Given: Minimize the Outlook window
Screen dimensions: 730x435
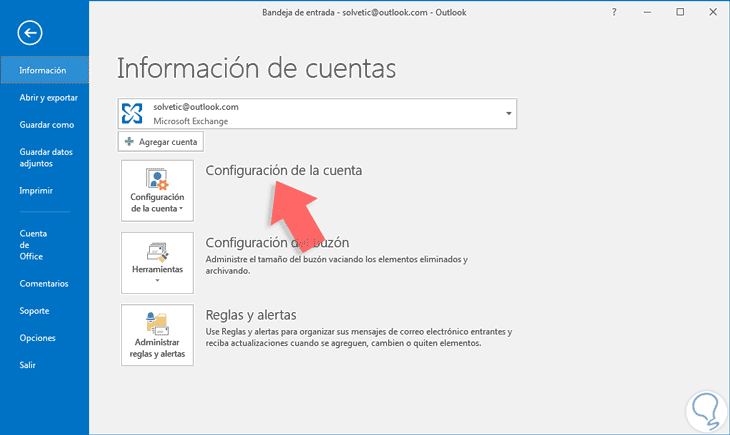Looking at the screenshot, I should [647, 13].
